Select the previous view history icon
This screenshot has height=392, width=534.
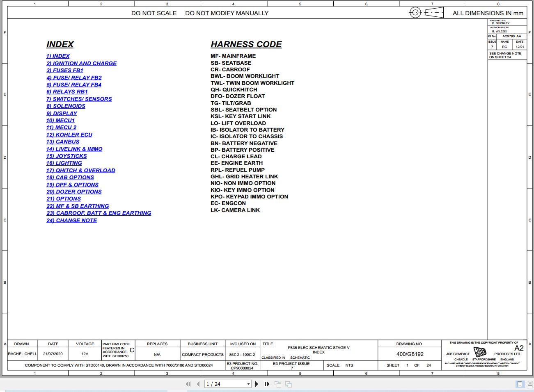pyautogui.click(x=277, y=384)
